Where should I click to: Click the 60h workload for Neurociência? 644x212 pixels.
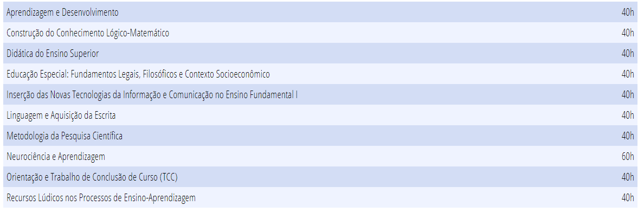pos(628,157)
